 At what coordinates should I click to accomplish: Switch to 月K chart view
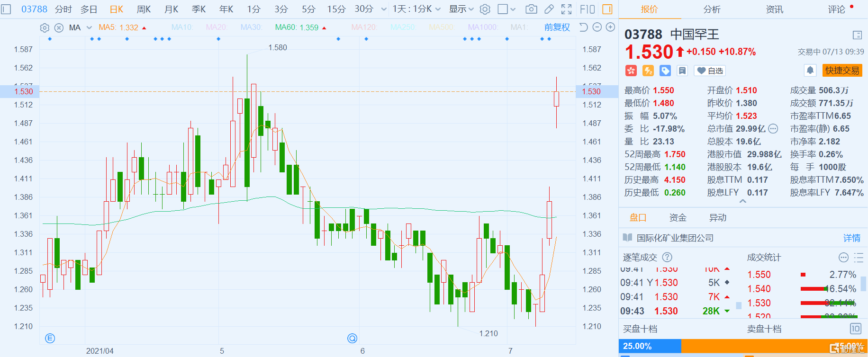click(x=171, y=9)
